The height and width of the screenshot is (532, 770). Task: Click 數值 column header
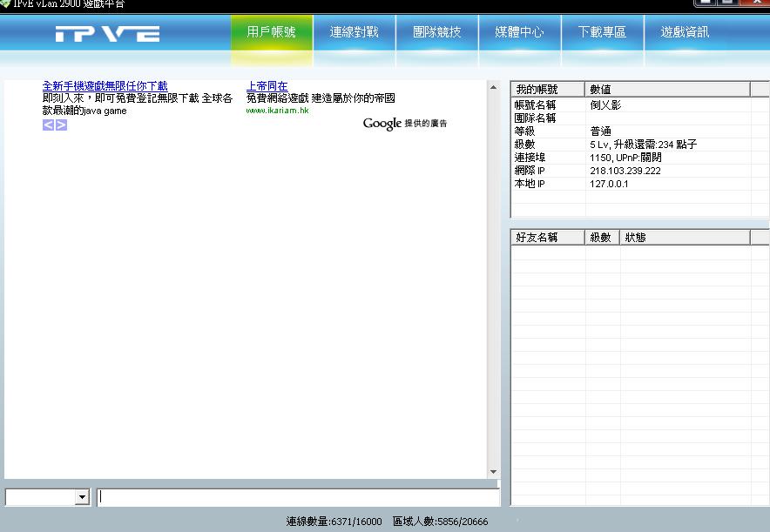667,90
